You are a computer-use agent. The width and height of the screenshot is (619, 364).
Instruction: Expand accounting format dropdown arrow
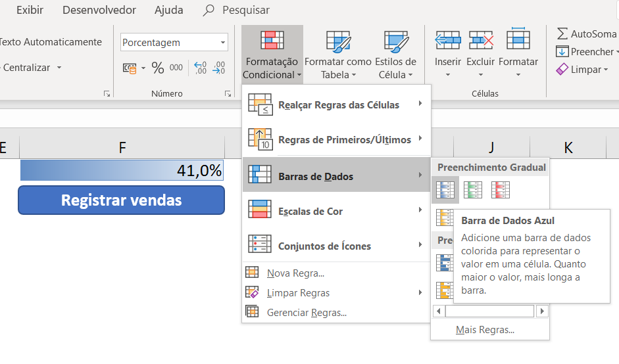tap(143, 68)
